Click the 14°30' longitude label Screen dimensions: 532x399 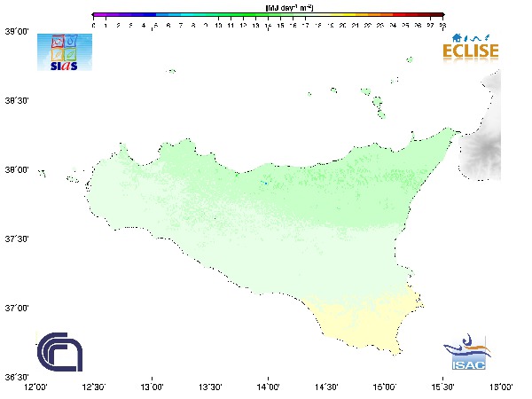point(326,387)
